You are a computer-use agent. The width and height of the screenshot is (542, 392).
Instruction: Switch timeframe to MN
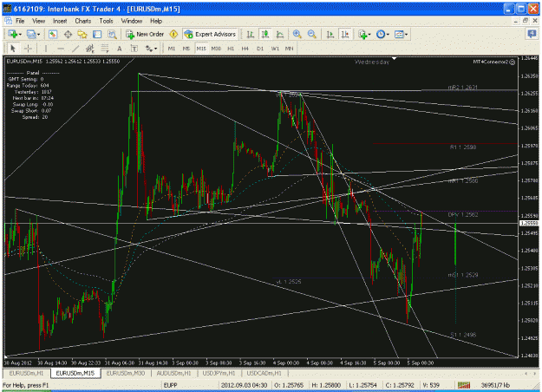(x=289, y=49)
